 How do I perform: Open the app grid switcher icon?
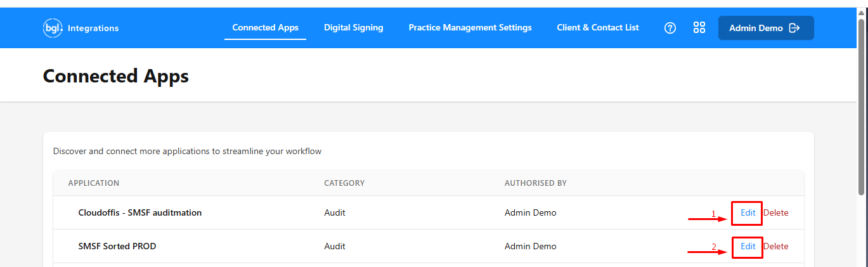pos(699,27)
